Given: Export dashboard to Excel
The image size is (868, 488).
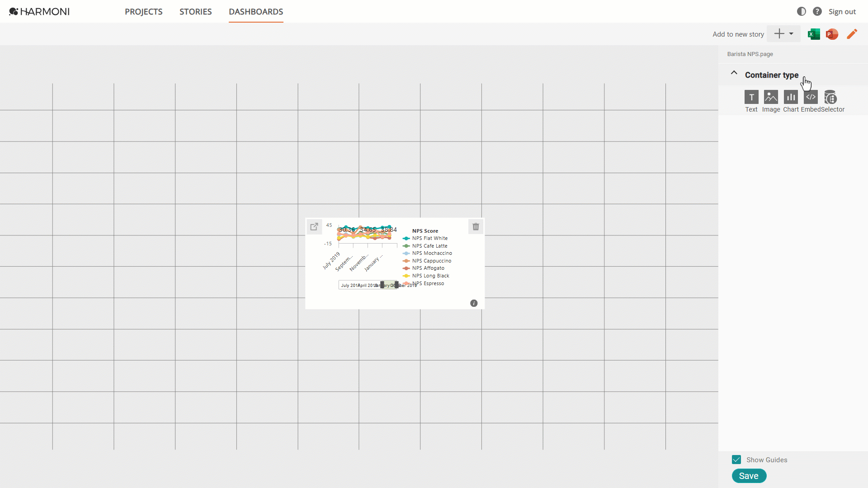Looking at the screenshot, I should pos(813,34).
